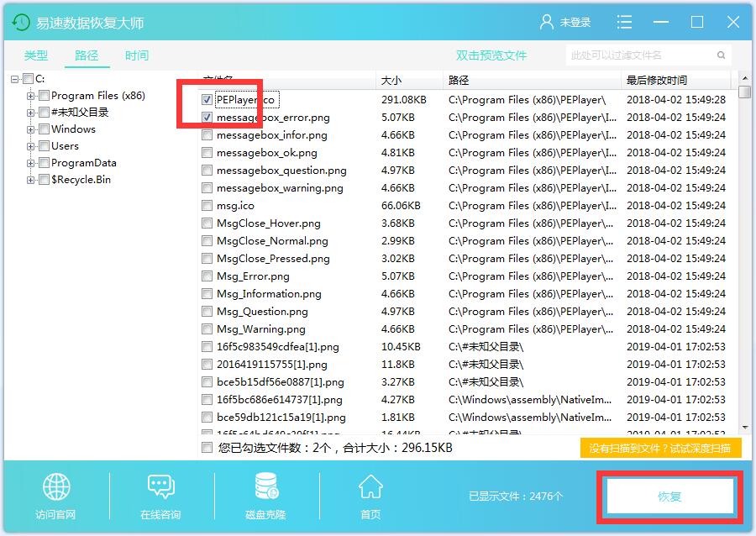Viewport: 756px width, 536px height.
Task: Click the 双击预览文件 label
Action: click(491, 55)
